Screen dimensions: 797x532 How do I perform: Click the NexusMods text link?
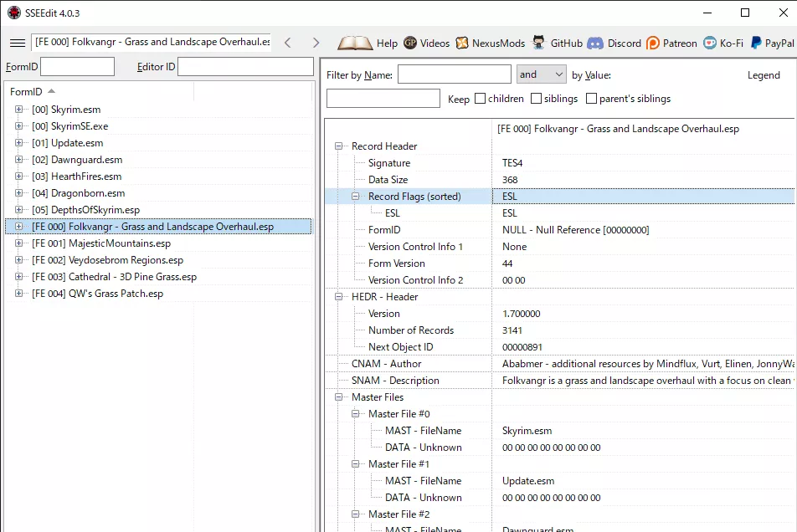(498, 43)
